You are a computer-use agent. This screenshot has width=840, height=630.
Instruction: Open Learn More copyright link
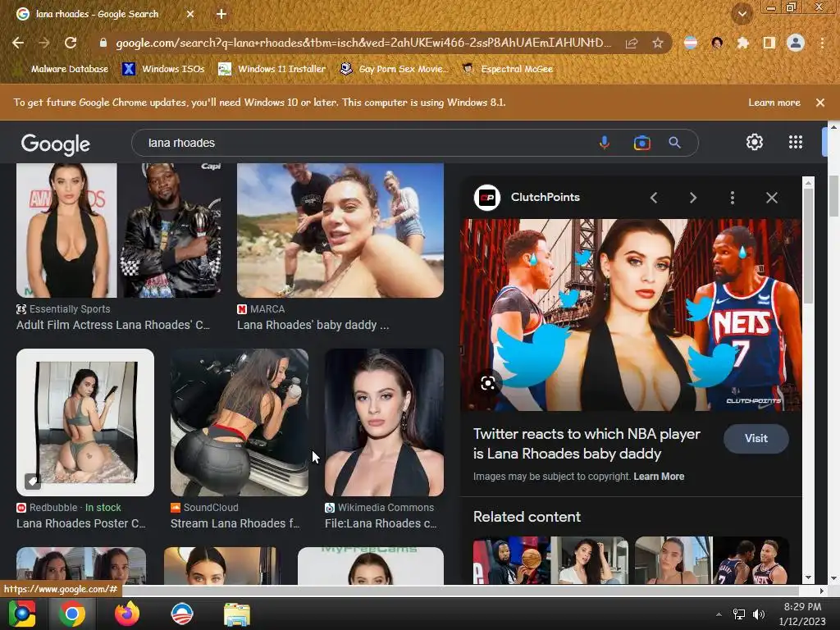(659, 477)
